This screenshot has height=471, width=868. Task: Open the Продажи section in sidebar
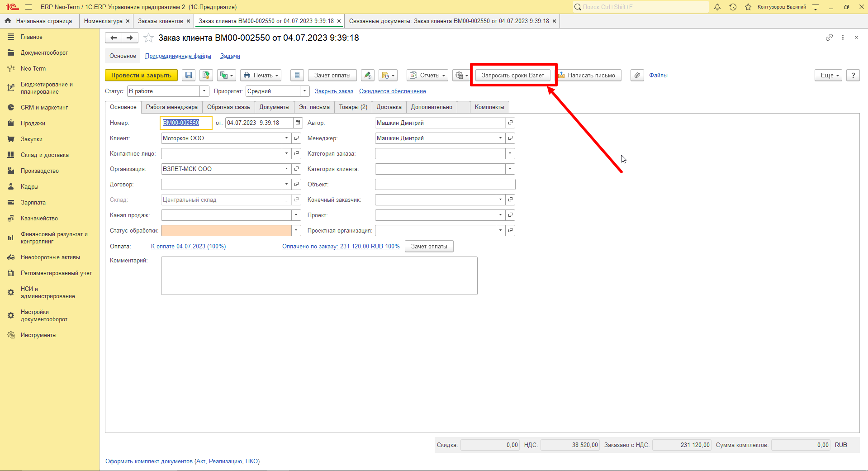pos(33,124)
